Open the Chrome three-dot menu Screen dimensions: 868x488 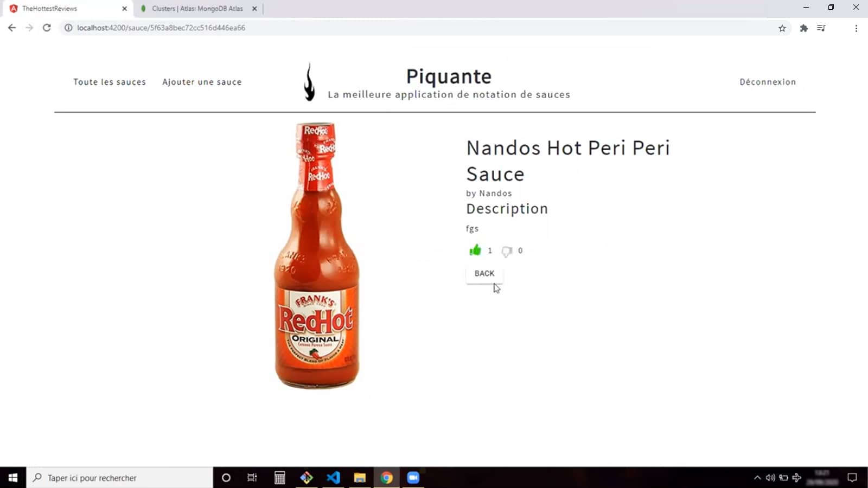click(856, 28)
